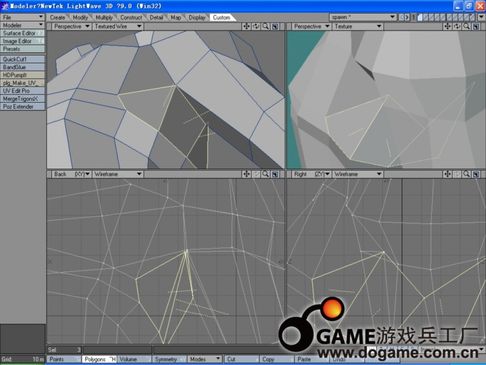This screenshot has height=365, width=486.
Task: Open the Right (ZY) view type dropdown
Action: [x=311, y=174]
